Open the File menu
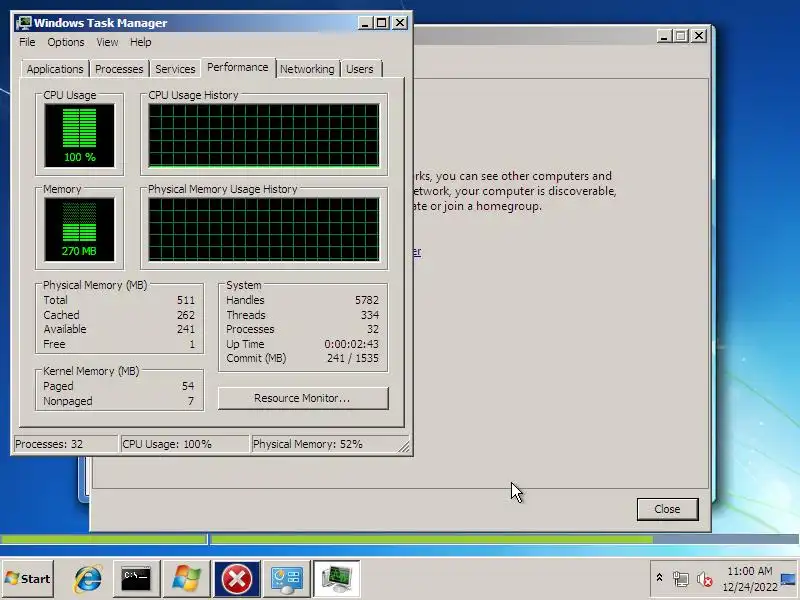This screenshot has width=800, height=600. (27, 42)
